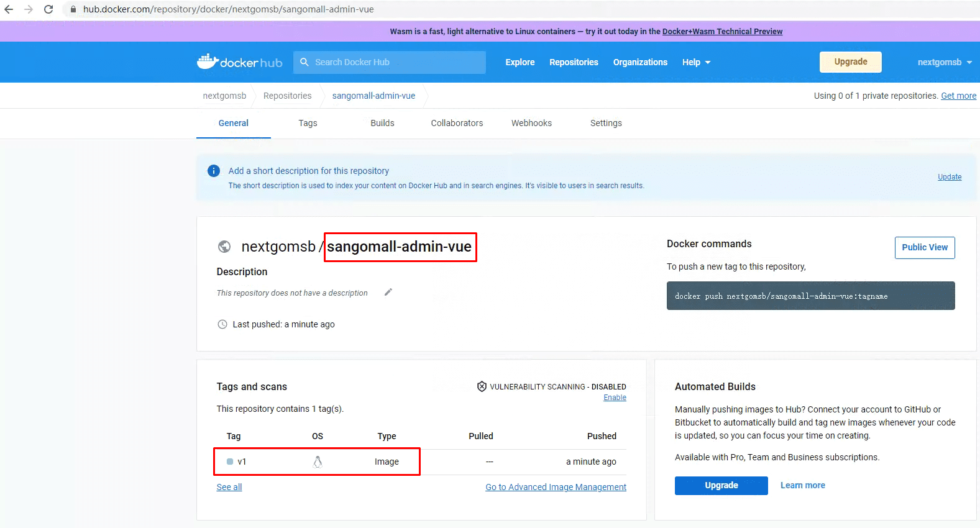Click Explore in the top navigation
This screenshot has height=528, width=980.
point(520,62)
